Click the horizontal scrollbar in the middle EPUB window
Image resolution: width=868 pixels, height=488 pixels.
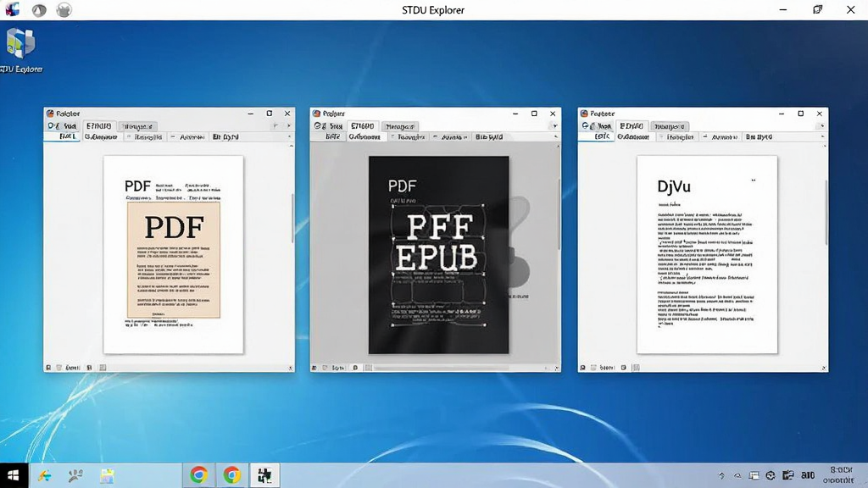point(441,368)
